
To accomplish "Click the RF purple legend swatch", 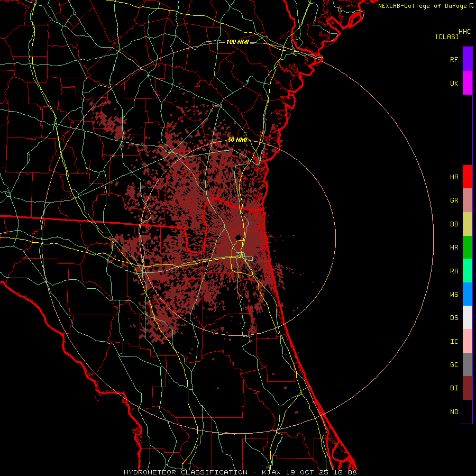I will point(467,59).
